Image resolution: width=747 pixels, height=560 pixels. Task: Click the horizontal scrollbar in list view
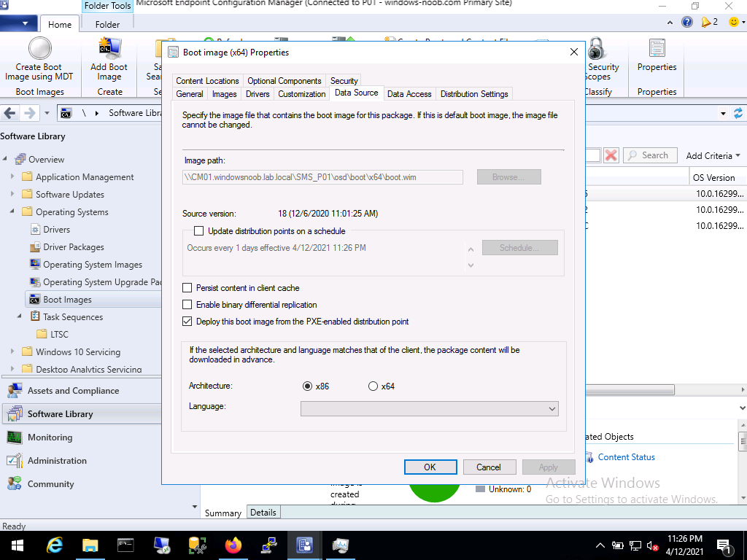point(630,390)
